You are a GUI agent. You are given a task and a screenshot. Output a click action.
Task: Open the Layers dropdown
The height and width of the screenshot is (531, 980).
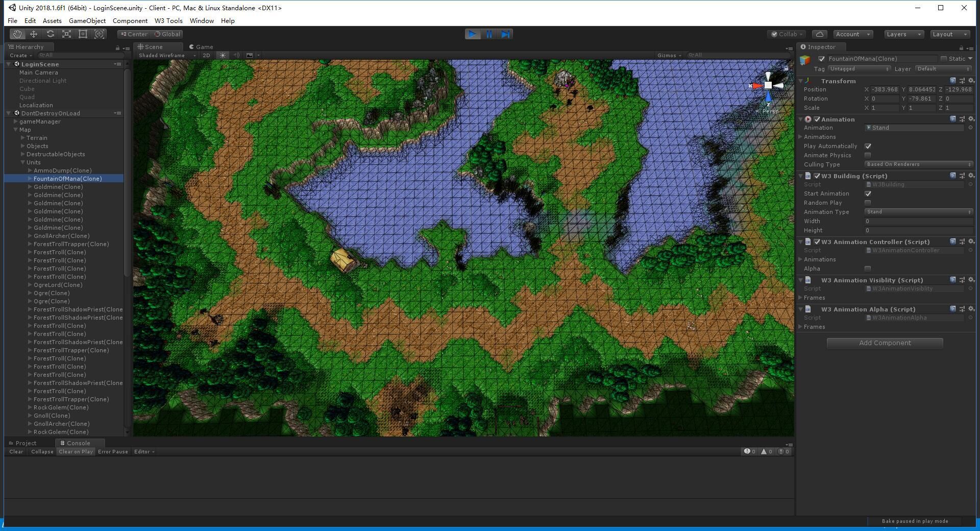pyautogui.click(x=903, y=34)
